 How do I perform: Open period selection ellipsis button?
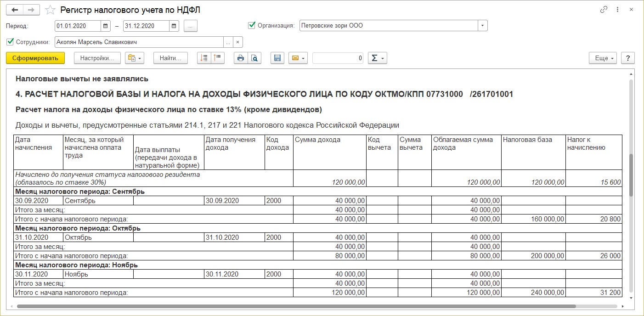(x=191, y=26)
